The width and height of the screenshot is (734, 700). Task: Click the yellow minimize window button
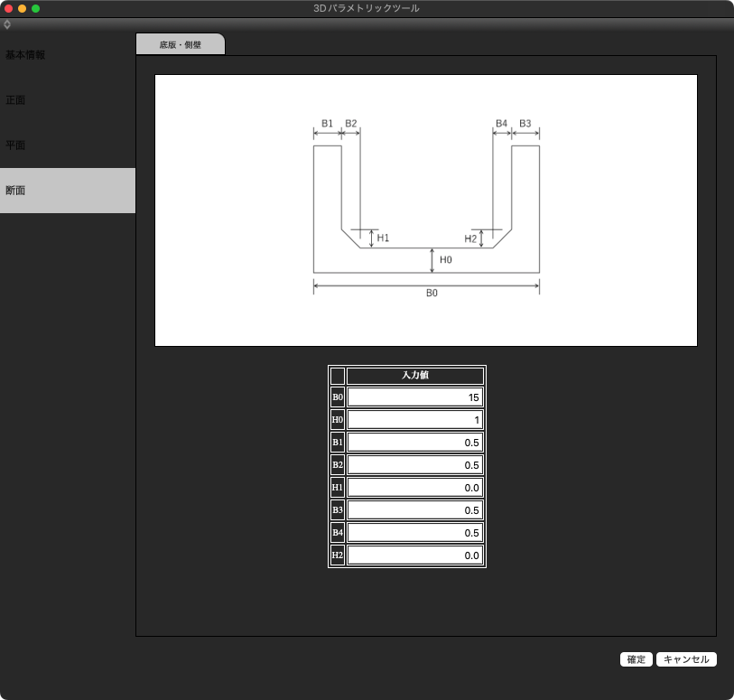click(23, 8)
